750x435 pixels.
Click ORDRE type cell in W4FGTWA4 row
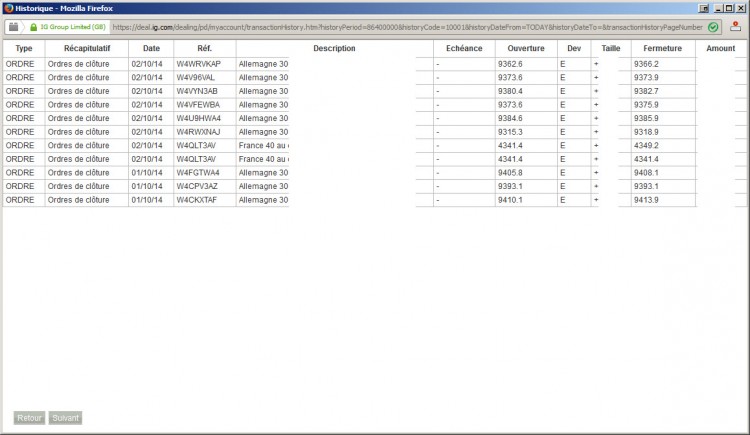coord(20,173)
